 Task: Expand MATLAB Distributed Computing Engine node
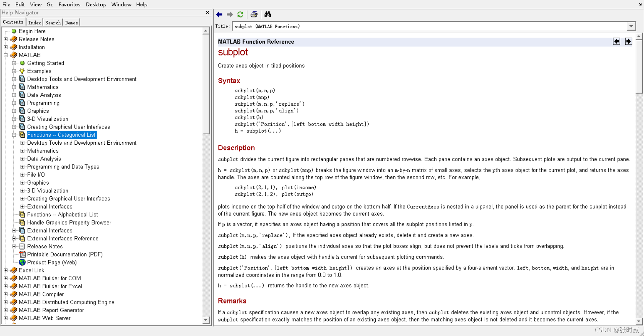6,302
